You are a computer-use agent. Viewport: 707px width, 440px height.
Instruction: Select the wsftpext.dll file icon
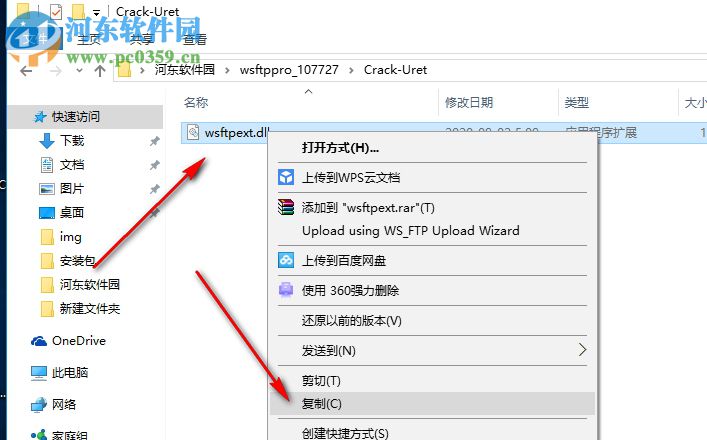click(x=193, y=132)
